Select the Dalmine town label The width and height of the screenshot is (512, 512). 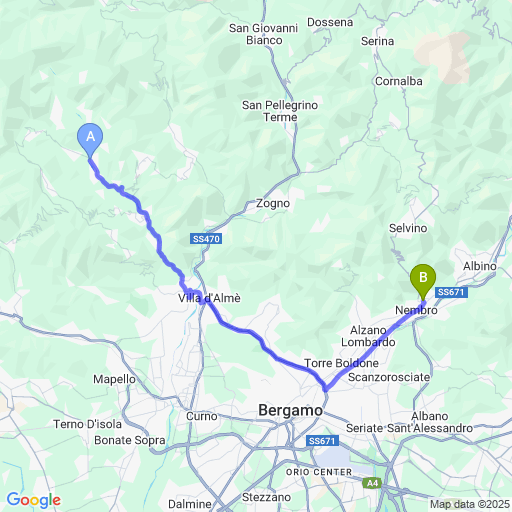pos(190,504)
